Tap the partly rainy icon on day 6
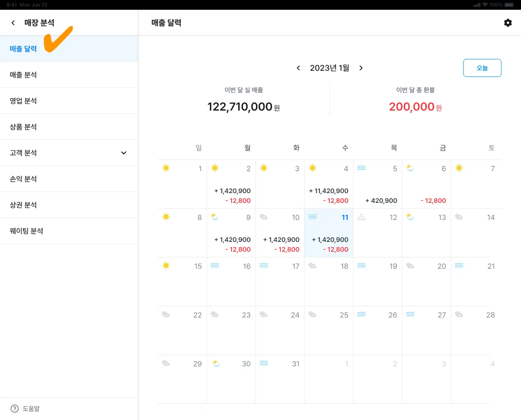The height and width of the screenshot is (420, 521). [410, 168]
